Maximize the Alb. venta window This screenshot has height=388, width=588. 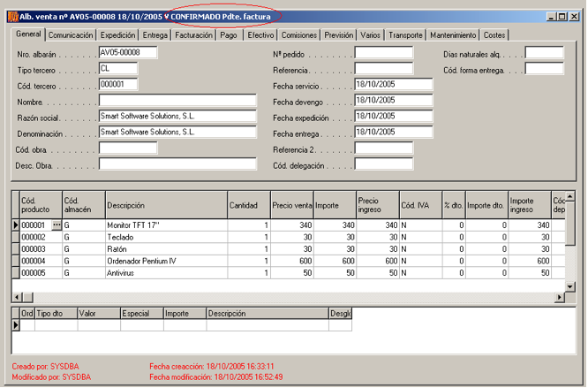tap(562, 16)
